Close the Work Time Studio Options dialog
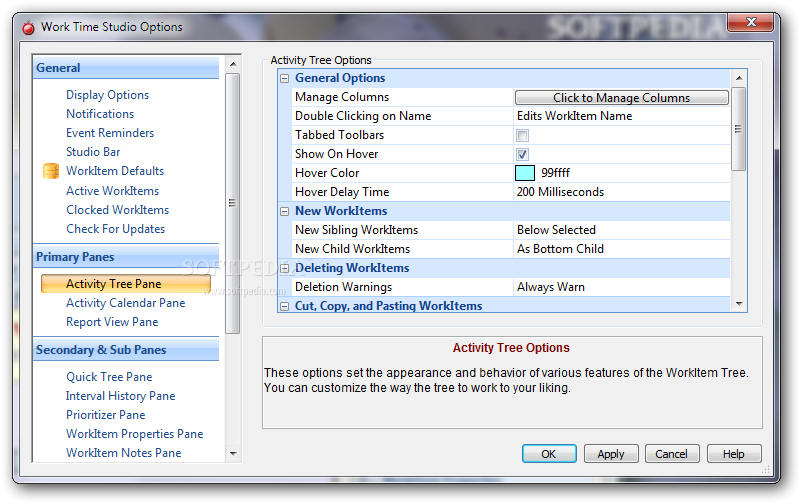Screen dimensions: 801x504 point(750,22)
